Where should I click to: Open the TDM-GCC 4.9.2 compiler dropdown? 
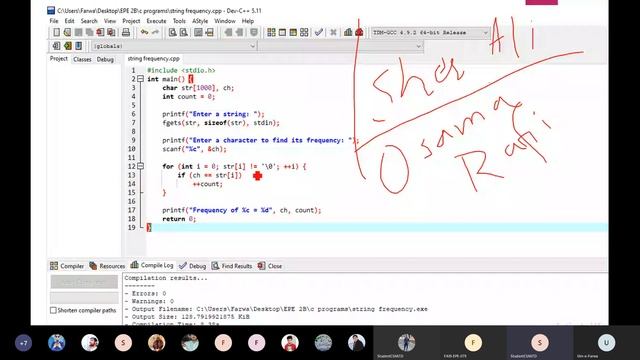pyautogui.click(x=430, y=32)
